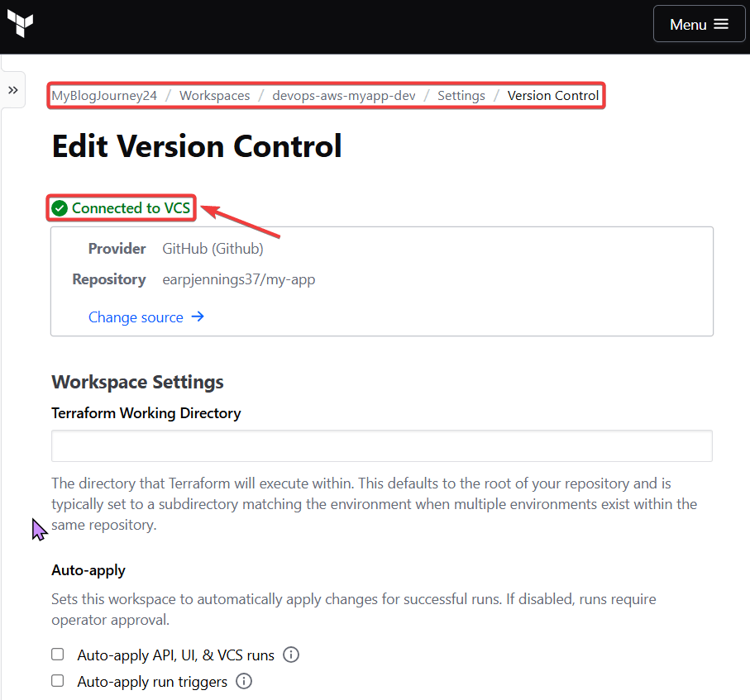Screen dimensions: 750x700
Task: Open Workspaces breadcrumb link
Action: click(x=214, y=96)
